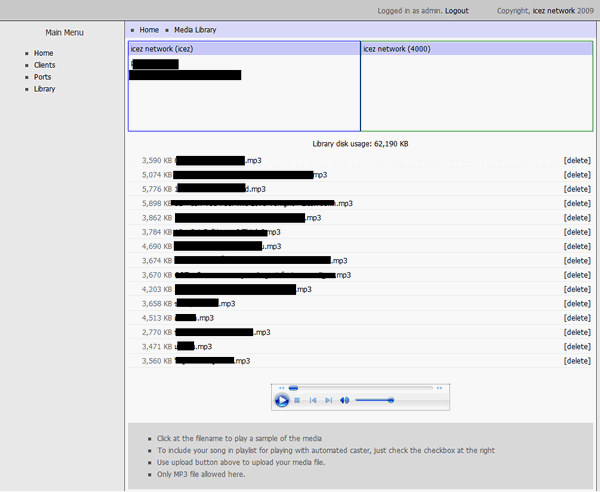Skip to previous track in player
The width and height of the screenshot is (600, 492).
pyautogui.click(x=313, y=401)
